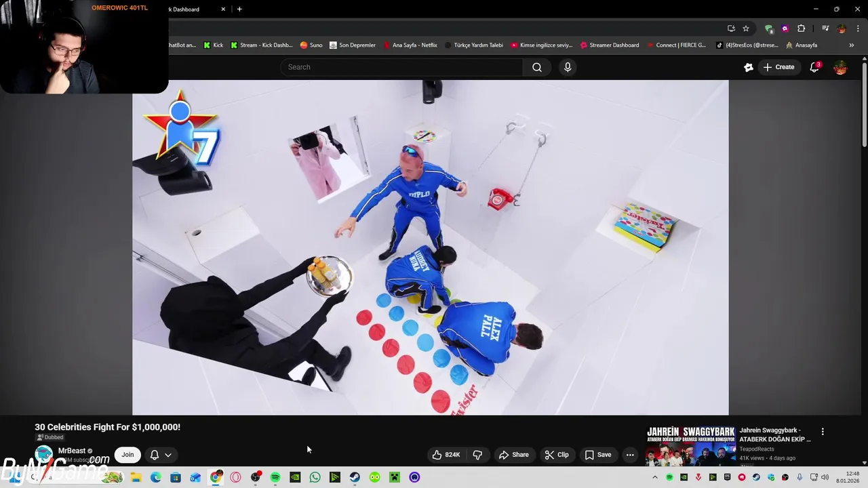Open the MrBeast channel name link
868x488 pixels.
pos(72,451)
